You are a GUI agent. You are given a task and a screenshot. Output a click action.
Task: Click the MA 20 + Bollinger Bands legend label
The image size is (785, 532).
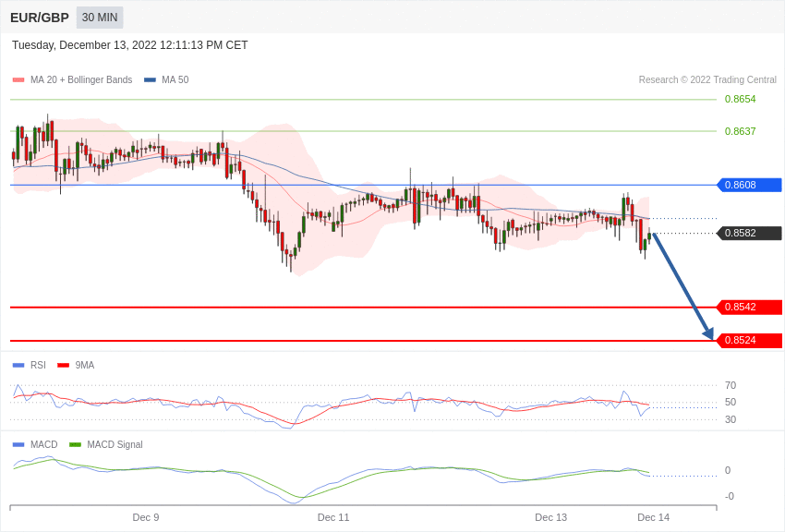click(x=81, y=79)
